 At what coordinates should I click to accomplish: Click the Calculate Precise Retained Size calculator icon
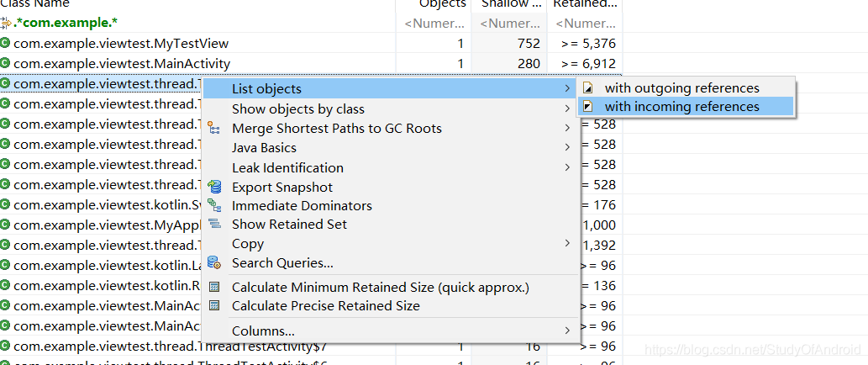214,306
